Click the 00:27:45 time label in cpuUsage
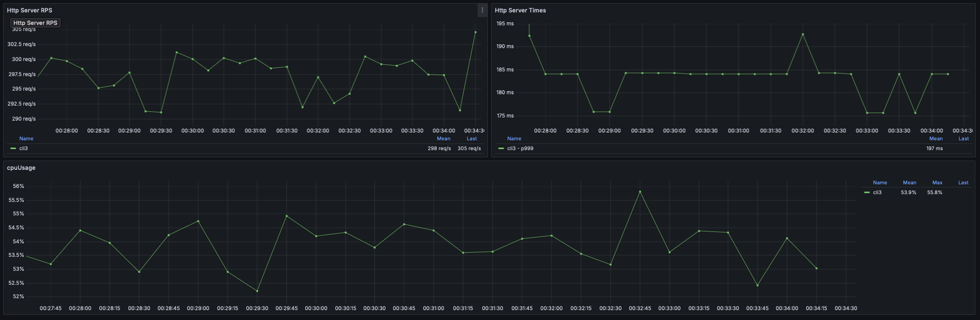 point(51,309)
